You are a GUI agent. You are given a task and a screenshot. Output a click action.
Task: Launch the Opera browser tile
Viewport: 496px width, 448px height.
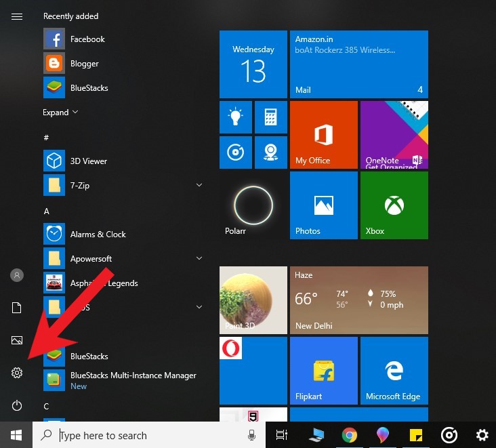pos(253,371)
